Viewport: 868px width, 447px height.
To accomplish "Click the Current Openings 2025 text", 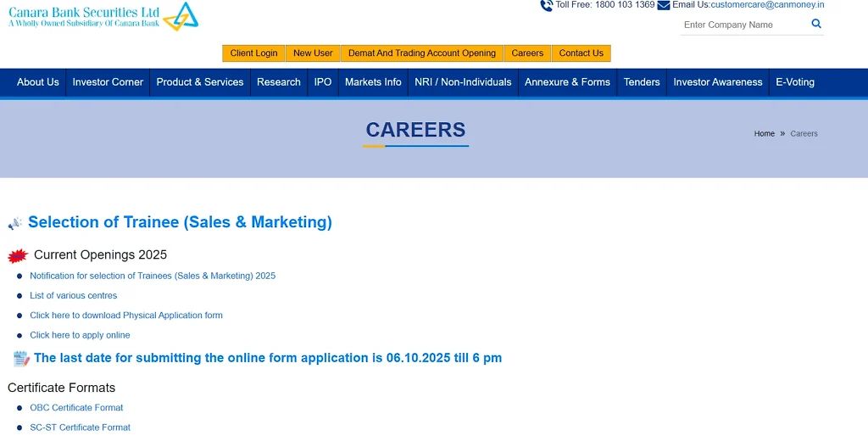I will [100, 254].
